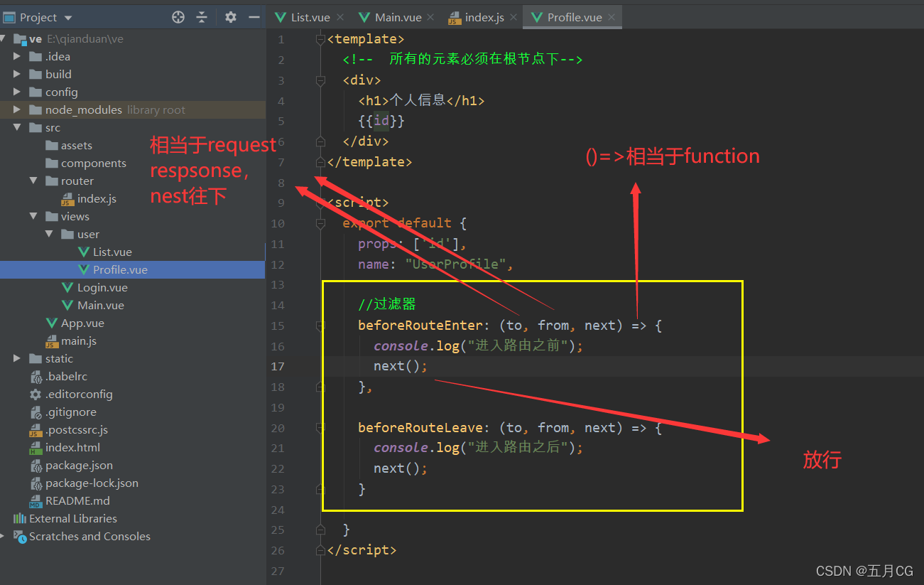Expand the node_modules folder
The width and height of the screenshot is (924, 585).
(x=17, y=109)
